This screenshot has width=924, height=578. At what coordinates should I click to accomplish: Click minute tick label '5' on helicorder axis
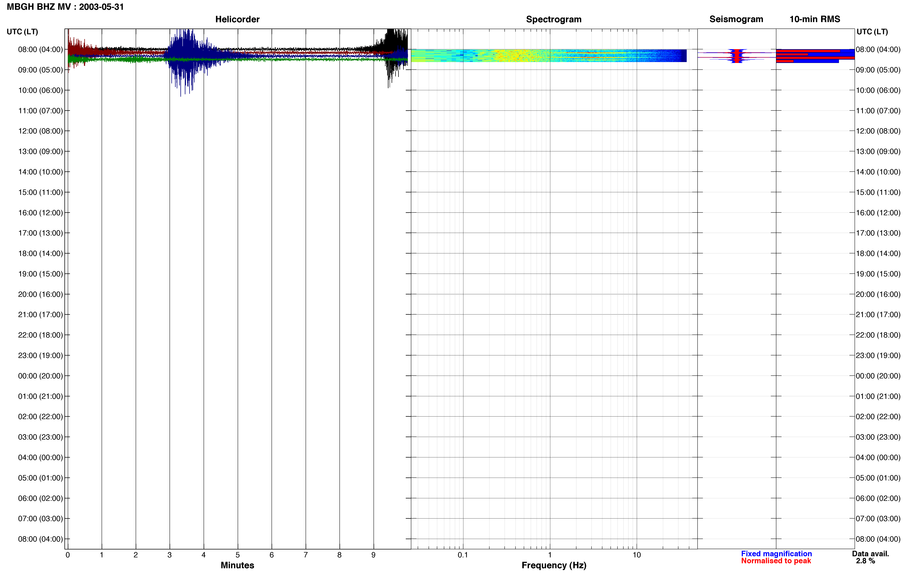click(238, 555)
